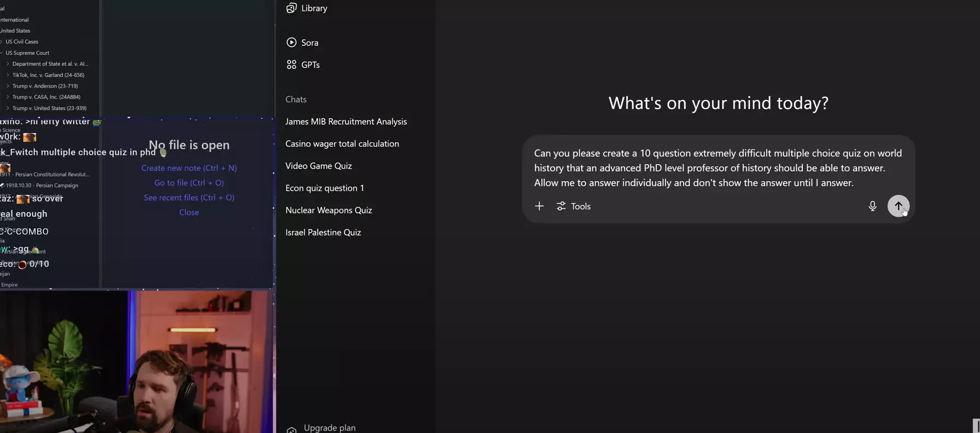The height and width of the screenshot is (433, 980).
Task: Click the Chats section heading
Action: [x=296, y=100]
